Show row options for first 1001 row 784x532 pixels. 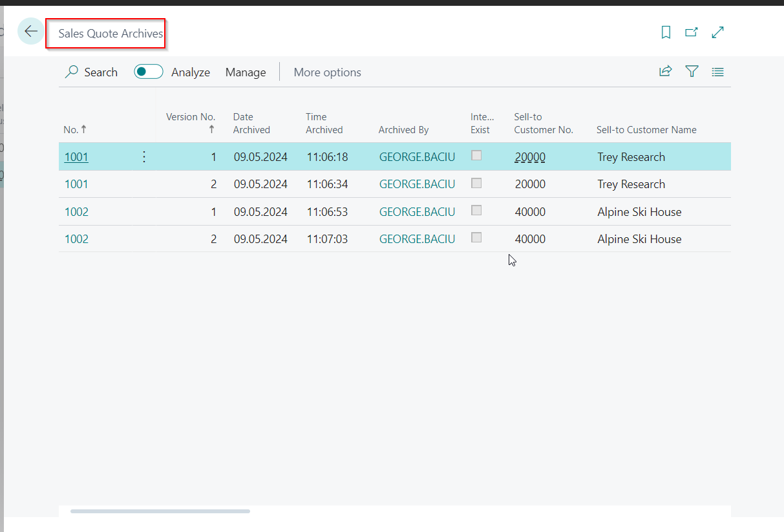coord(144,156)
